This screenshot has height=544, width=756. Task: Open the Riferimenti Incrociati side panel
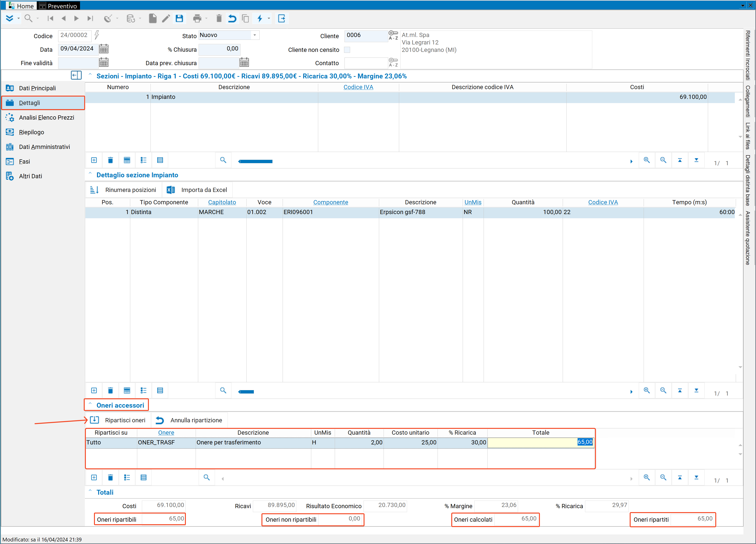click(x=748, y=55)
